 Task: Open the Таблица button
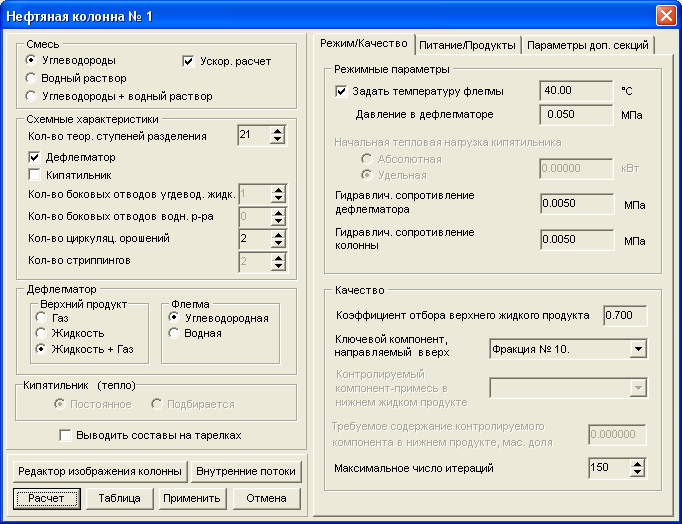(x=120, y=498)
